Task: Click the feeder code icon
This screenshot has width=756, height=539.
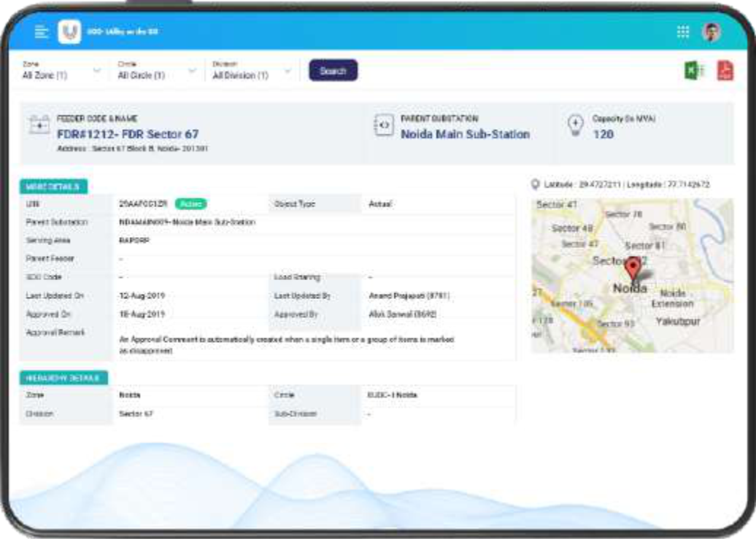Action: tap(39, 125)
